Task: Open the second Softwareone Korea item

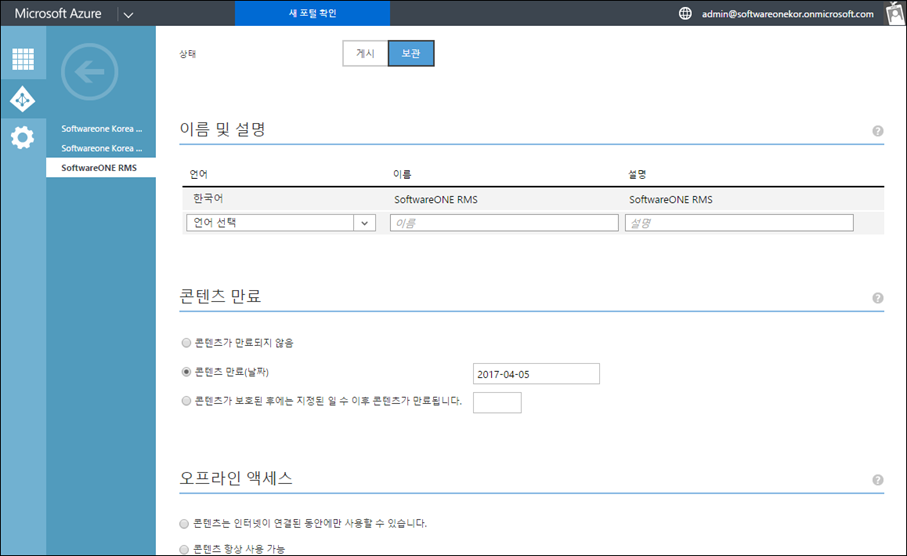Action: [x=101, y=148]
